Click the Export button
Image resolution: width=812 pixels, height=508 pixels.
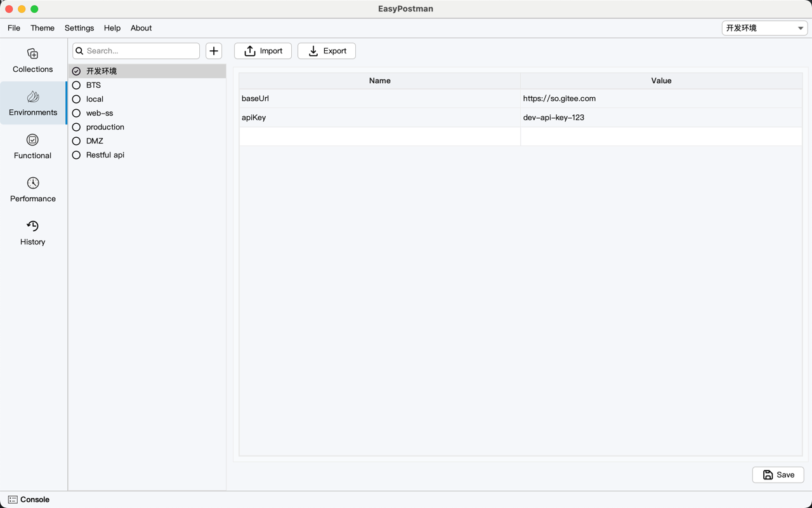[327, 51]
